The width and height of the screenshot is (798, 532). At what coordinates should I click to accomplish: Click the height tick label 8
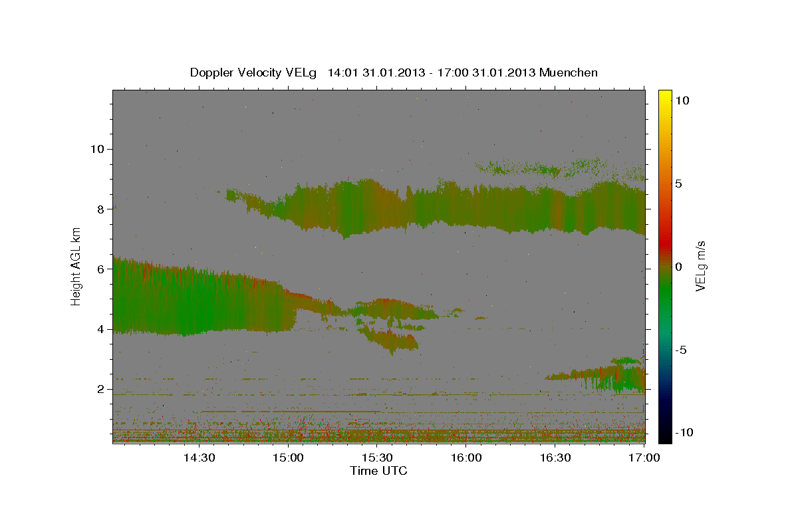pos(101,209)
